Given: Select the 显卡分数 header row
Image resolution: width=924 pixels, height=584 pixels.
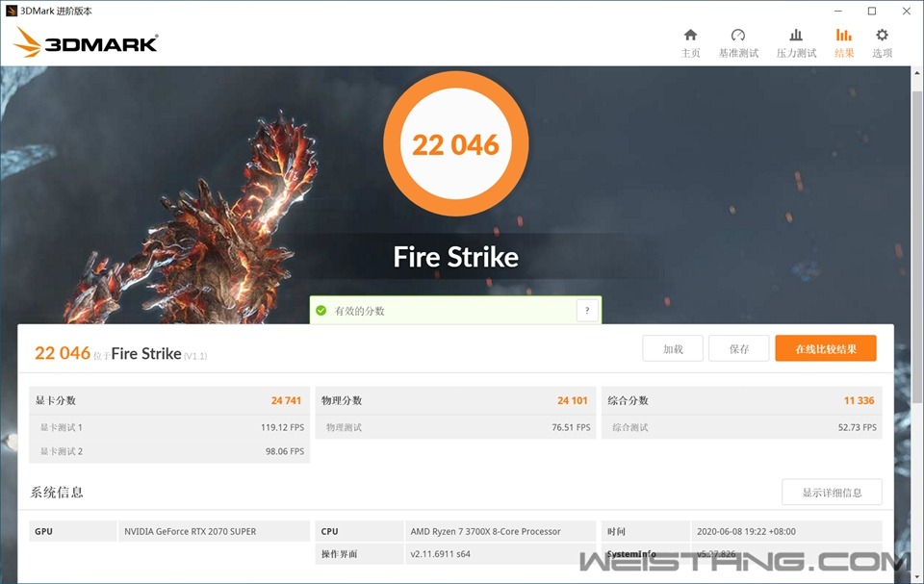Looking at the screenshot, I should [169, 400].
